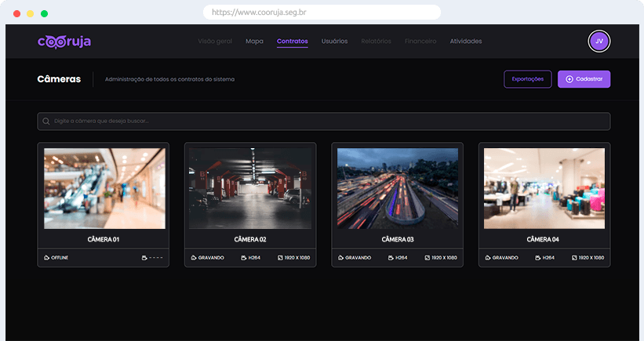The height and width of the screenshot is (341, 644).
Task: Click the green maximize window button
Action: (45, 14)
